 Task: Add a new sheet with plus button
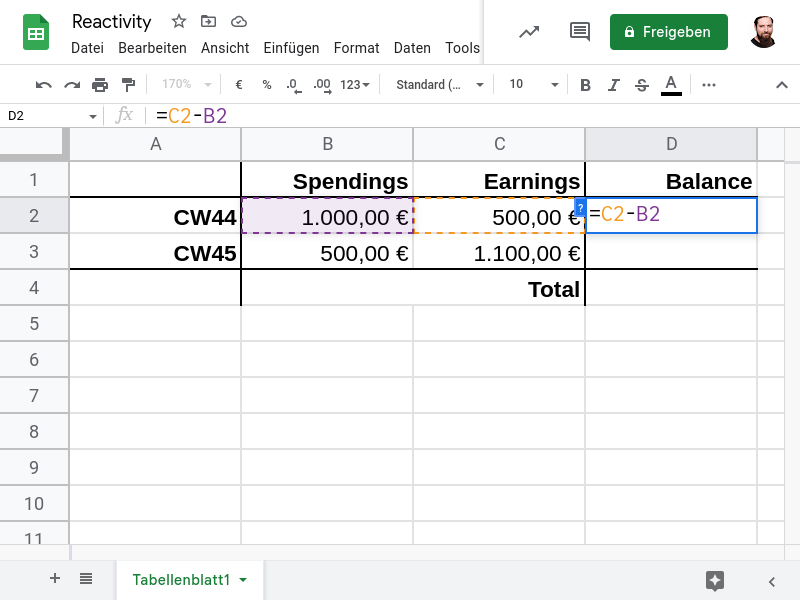[x=55, y=579]
